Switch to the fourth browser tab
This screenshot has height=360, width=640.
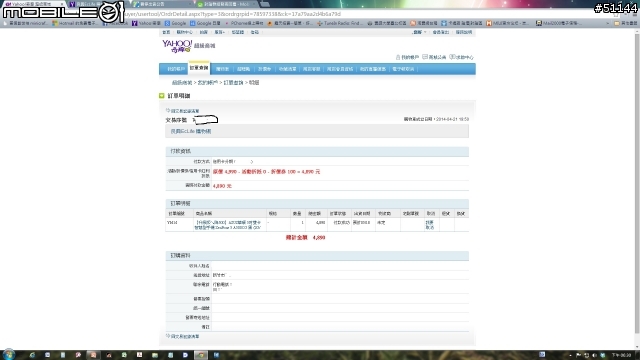point(226,4)
